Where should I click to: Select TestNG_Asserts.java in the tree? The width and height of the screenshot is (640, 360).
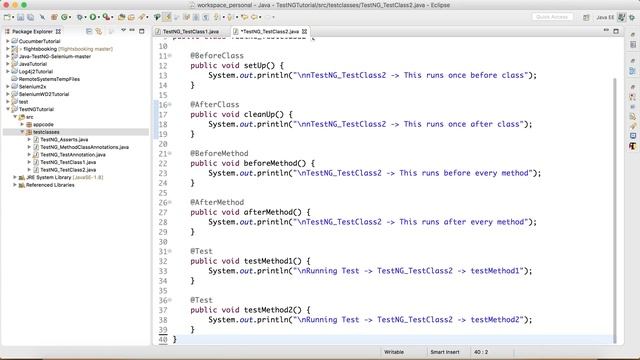(64, 140)
